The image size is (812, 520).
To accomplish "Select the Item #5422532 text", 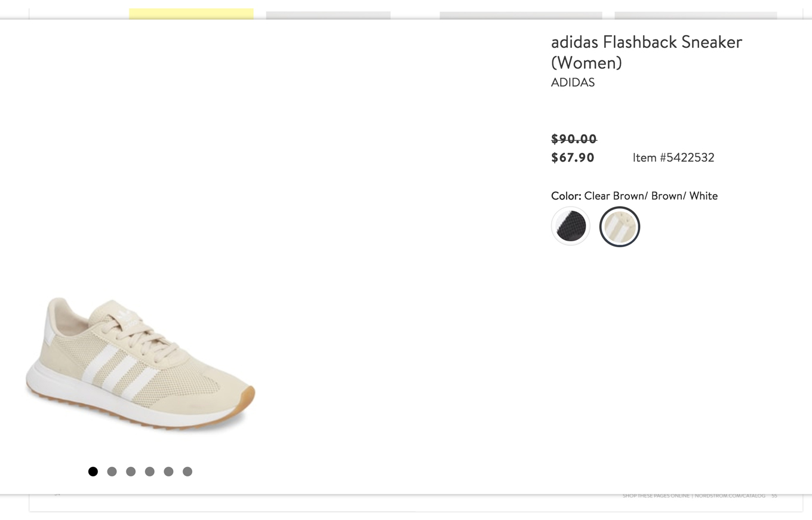I will [673, 158].
